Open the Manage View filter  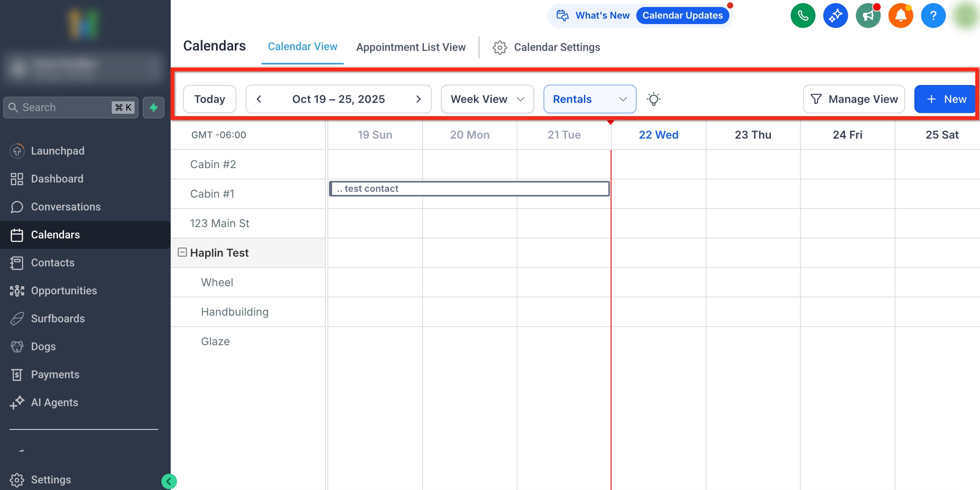(x=854, y=99)
